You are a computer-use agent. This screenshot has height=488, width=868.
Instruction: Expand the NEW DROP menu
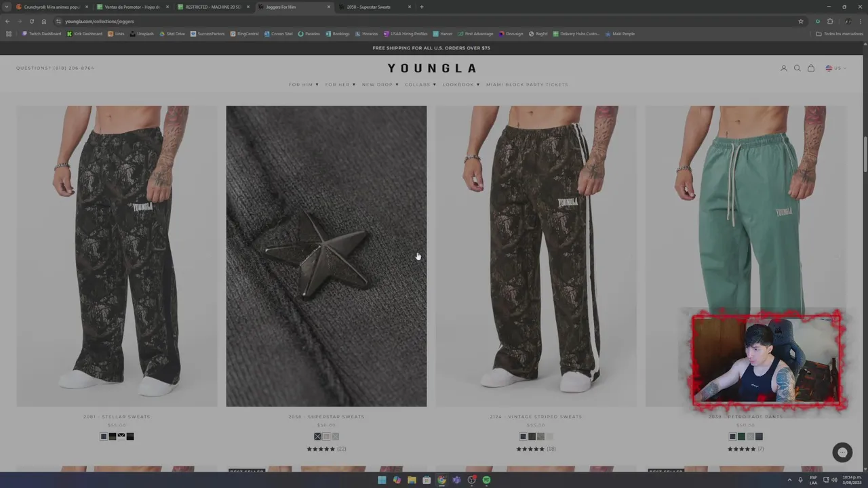tap(380, 85)
